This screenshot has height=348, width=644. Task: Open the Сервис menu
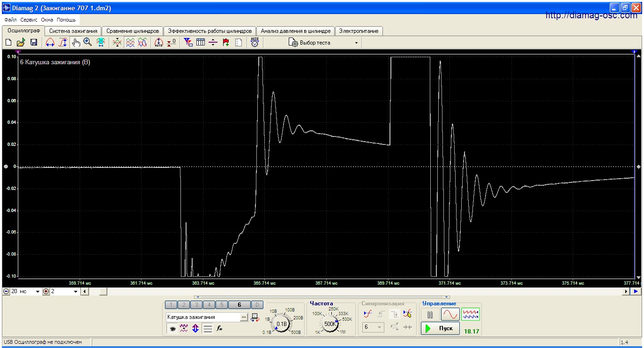(x=29, y=20)
